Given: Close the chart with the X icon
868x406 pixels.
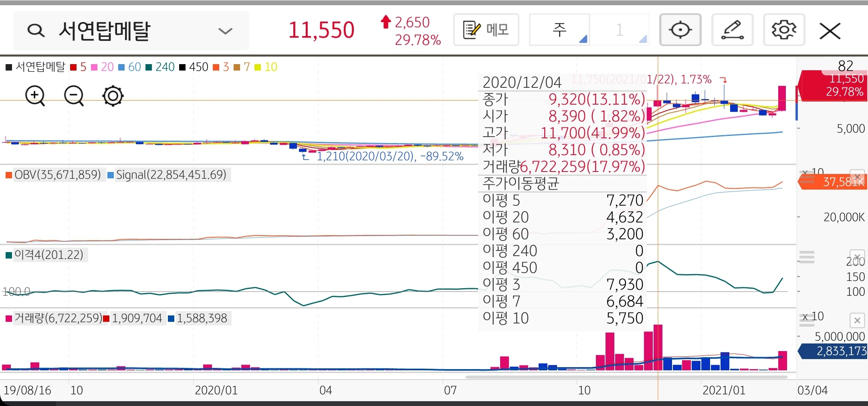Looking at the screenshot, I should [x=830, y=31].
